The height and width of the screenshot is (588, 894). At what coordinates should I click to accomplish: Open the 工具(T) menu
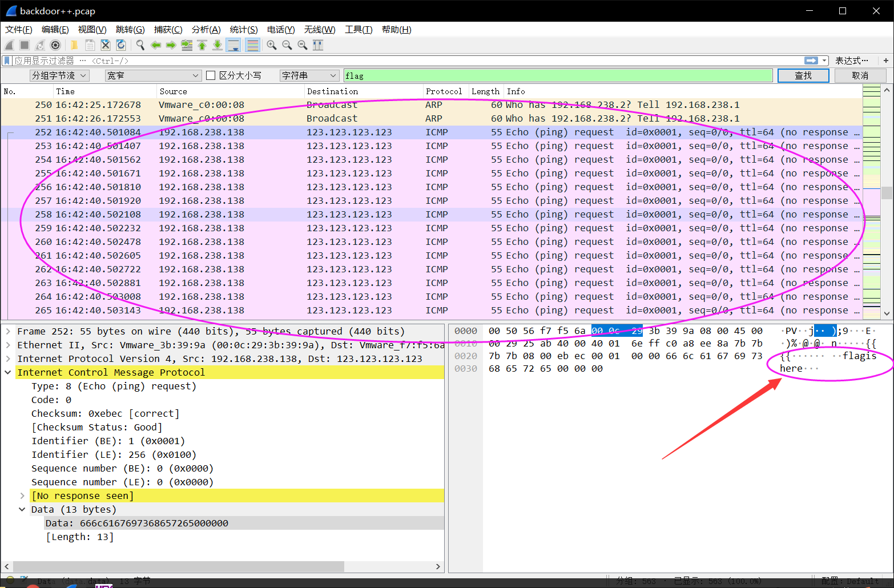point(359,29)
